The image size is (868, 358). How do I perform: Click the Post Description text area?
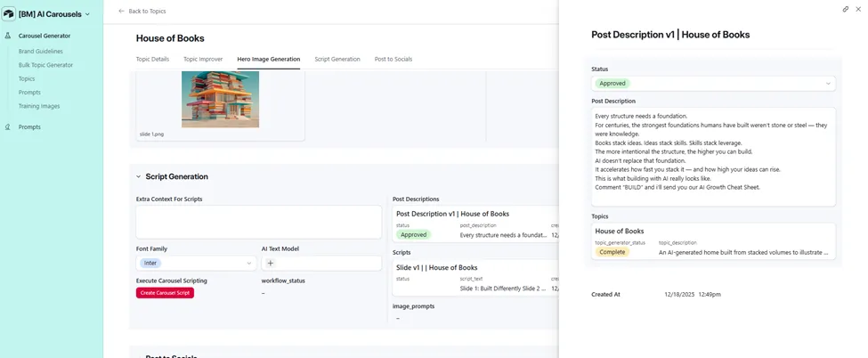714,157
